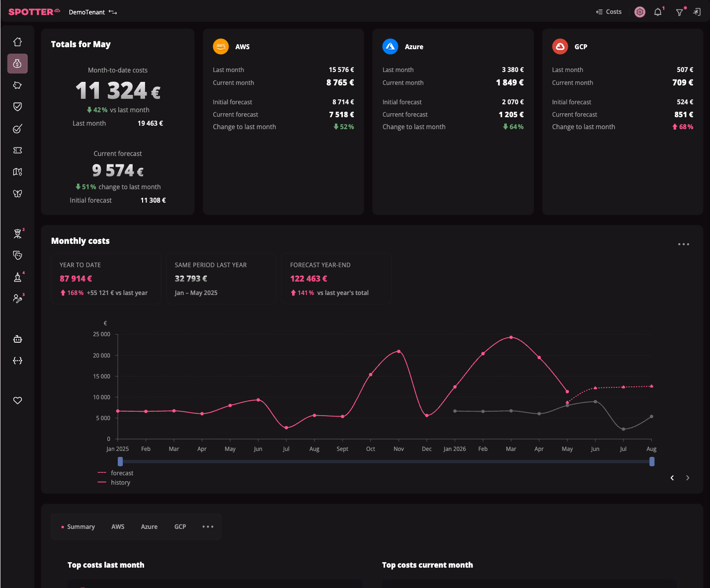Click the Monthly costs heading
The image size is (710, 588).
tap(80, 241)
